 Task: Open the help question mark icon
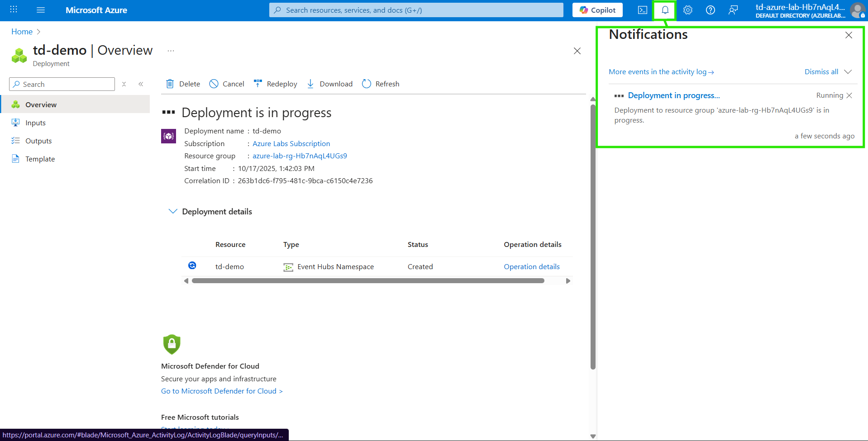pyautogui.click(x=710, y=10)
